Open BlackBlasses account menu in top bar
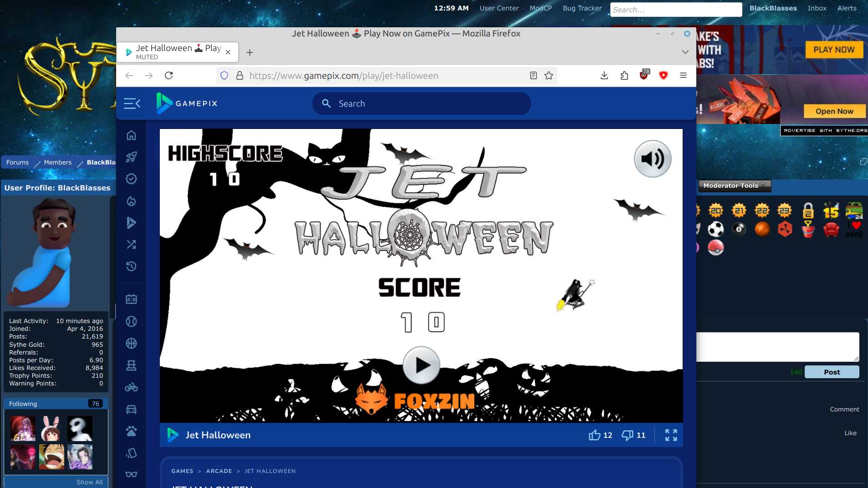 773,8
